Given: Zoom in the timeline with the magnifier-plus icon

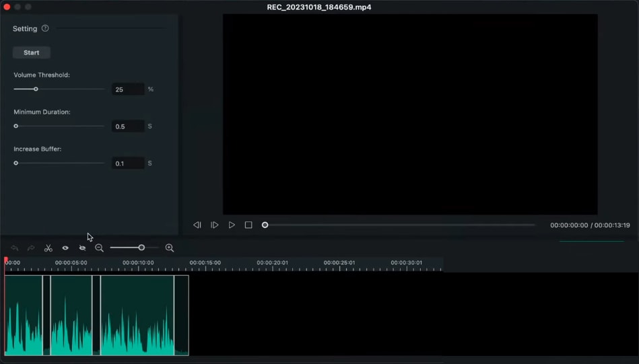Looking at the screenshot, I should pos(170,248).
